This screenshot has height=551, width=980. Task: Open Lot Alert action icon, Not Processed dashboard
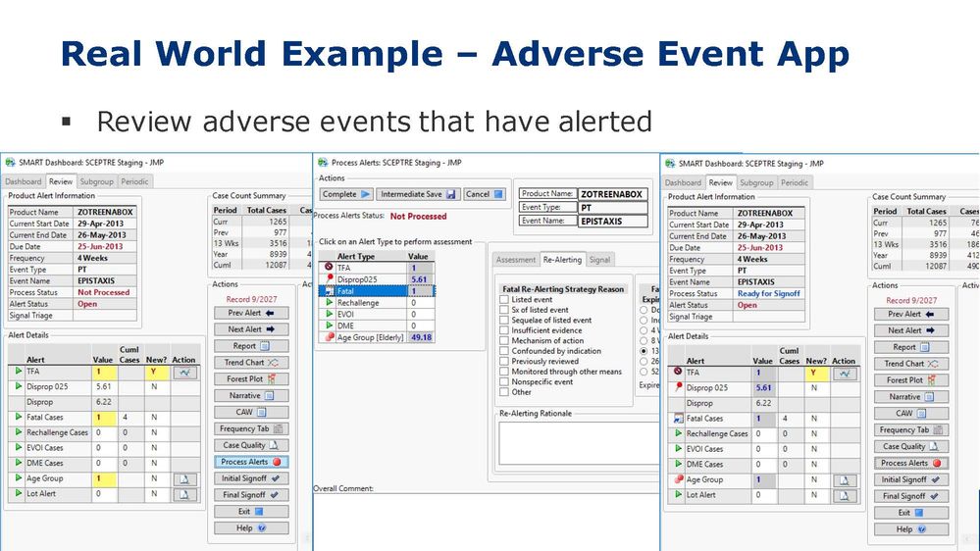coord(184,495)
